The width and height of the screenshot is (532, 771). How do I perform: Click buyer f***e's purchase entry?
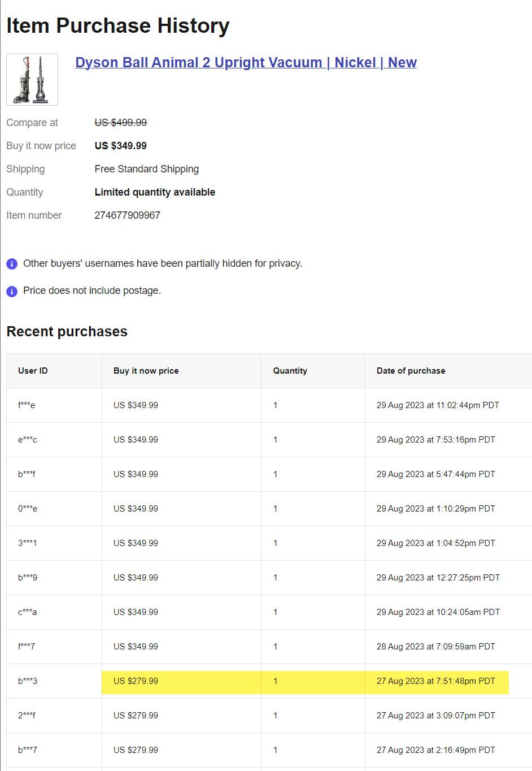(265, 405)
